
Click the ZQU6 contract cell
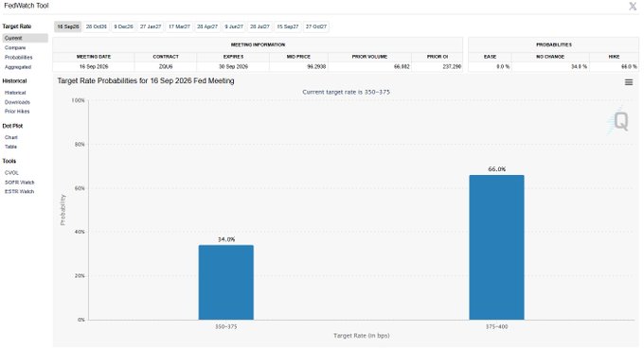point(166,66)
